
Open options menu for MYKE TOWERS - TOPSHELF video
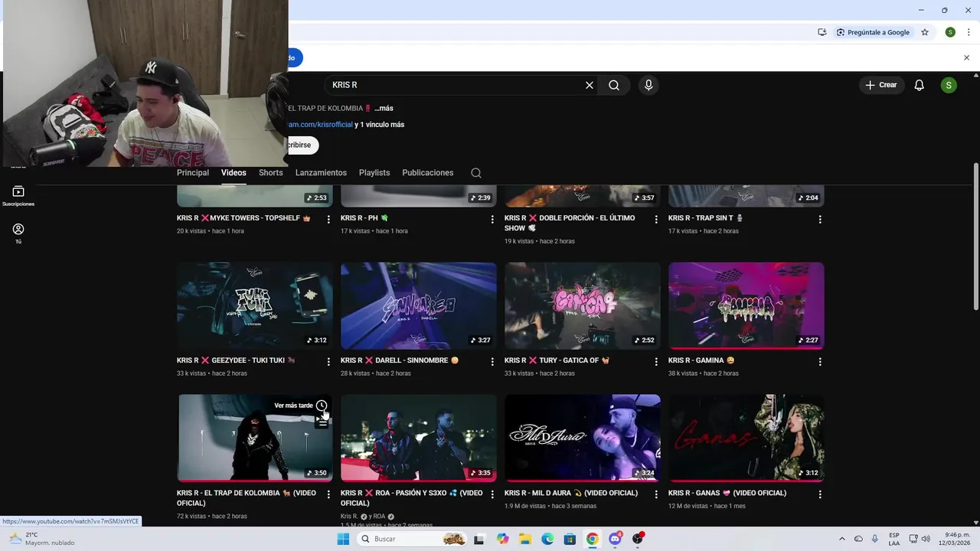tap(328, 219)
